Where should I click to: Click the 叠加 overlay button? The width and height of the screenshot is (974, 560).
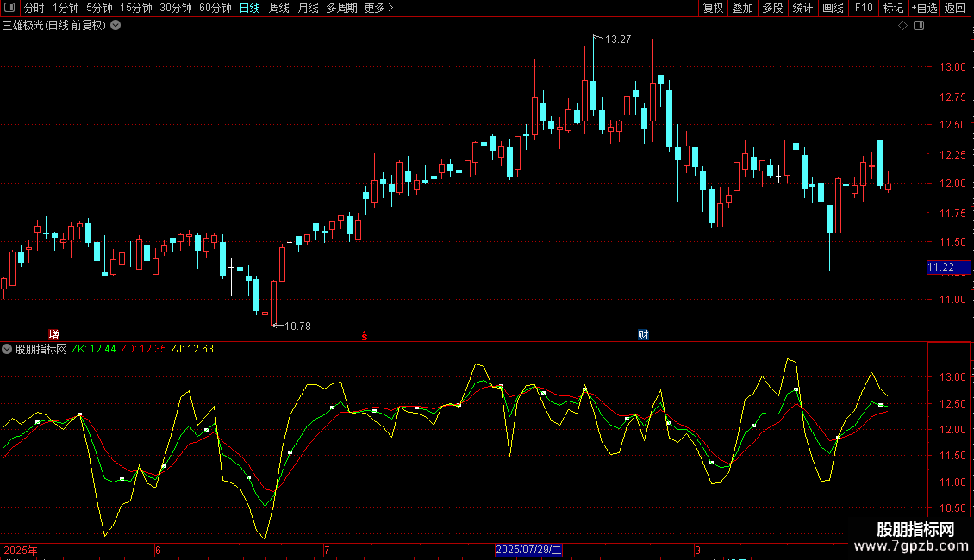742,8
